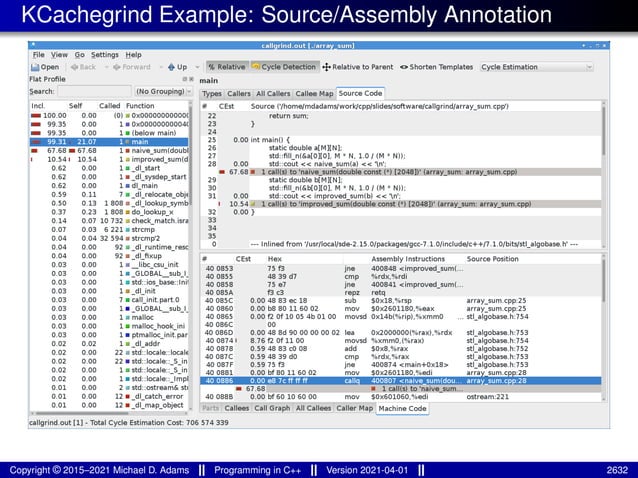Click into the Flat Profile Search field

(94, 92)
